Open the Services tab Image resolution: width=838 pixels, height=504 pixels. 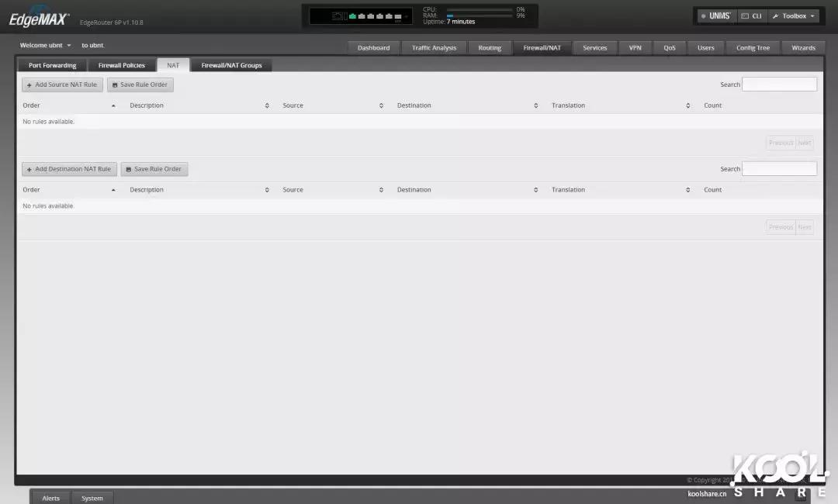pyautogui.click(x=595, y=48)
